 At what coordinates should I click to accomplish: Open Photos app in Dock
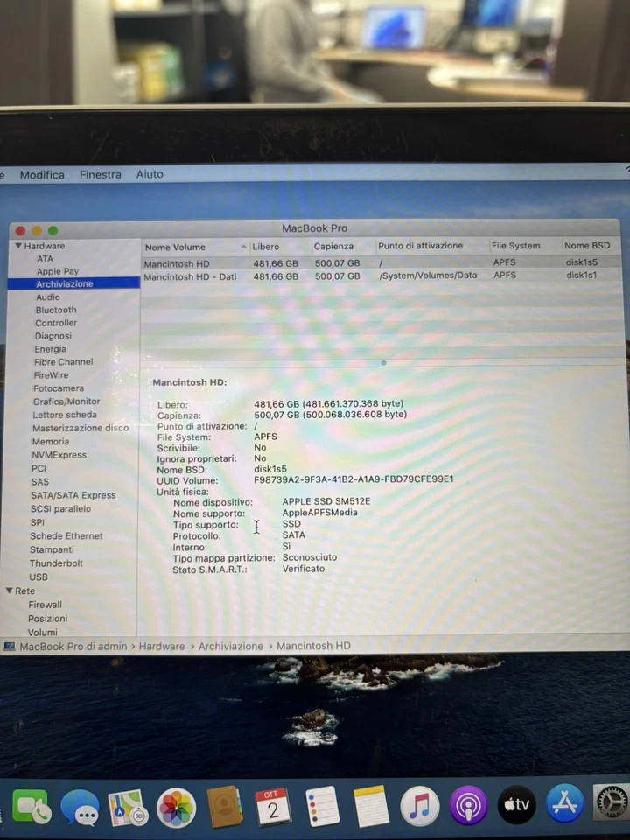[176, 808]
